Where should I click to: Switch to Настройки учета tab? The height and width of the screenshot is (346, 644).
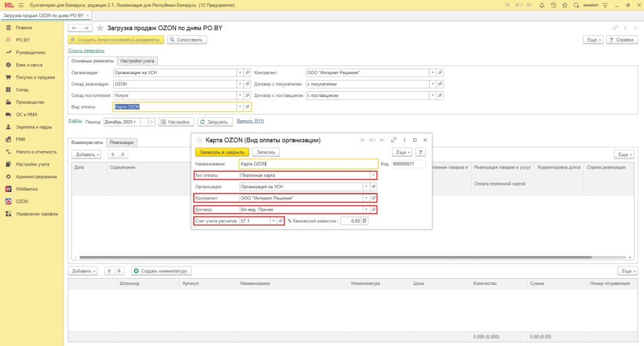(137, 61)
